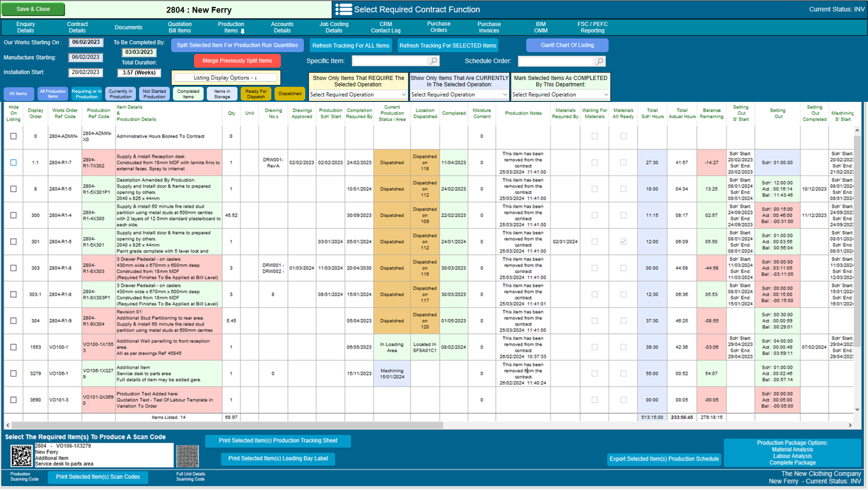Open the REQUIRE operation dropdown
Viewport: 868px width, 490px height.
358,95
